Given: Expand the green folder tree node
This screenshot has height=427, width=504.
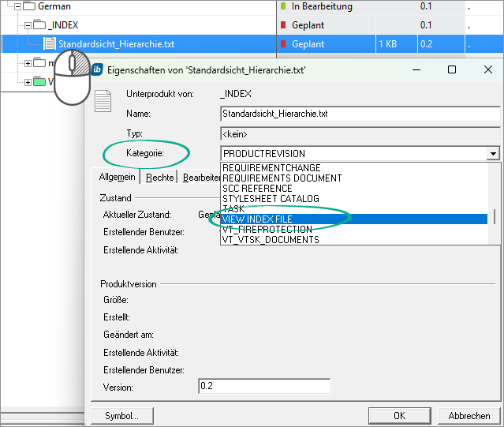Looking at the screenshot, I should [x=28, y=82].
